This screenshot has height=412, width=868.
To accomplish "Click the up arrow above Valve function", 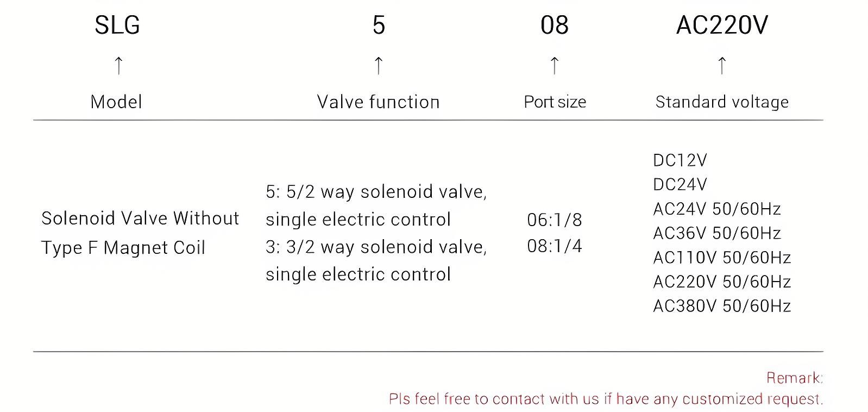I will click(379, 65).
